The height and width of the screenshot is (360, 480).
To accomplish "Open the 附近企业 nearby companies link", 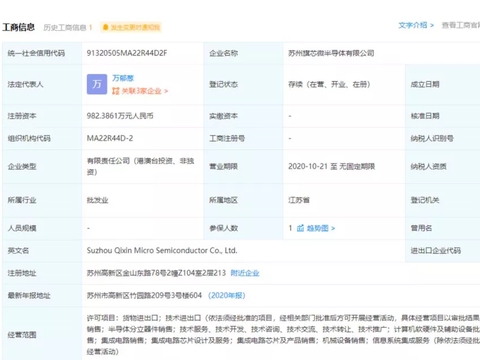I will click(245, 273).
